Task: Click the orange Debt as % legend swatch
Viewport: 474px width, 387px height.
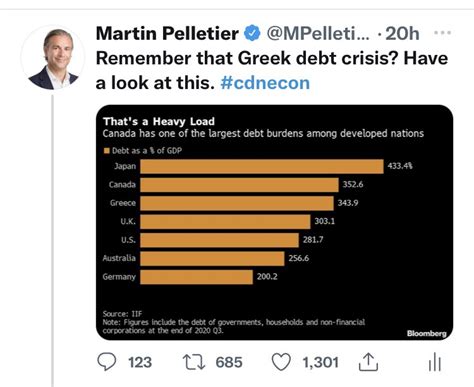Action: [107, 151]
